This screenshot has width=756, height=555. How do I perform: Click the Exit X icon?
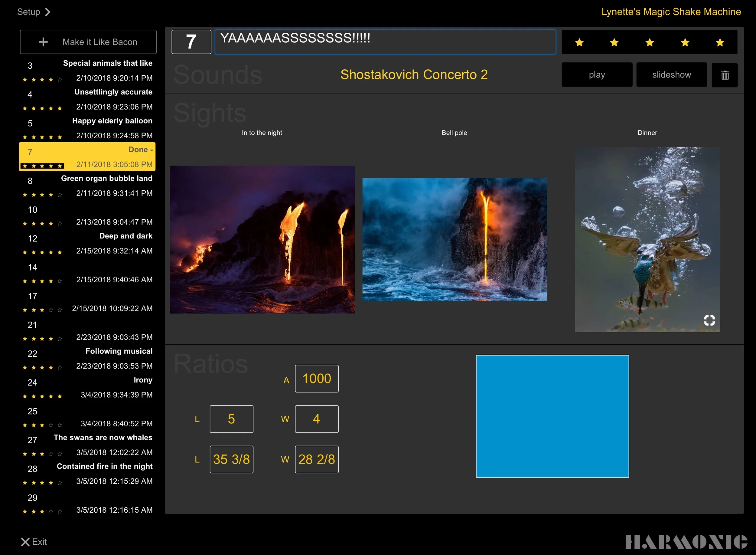25,542
